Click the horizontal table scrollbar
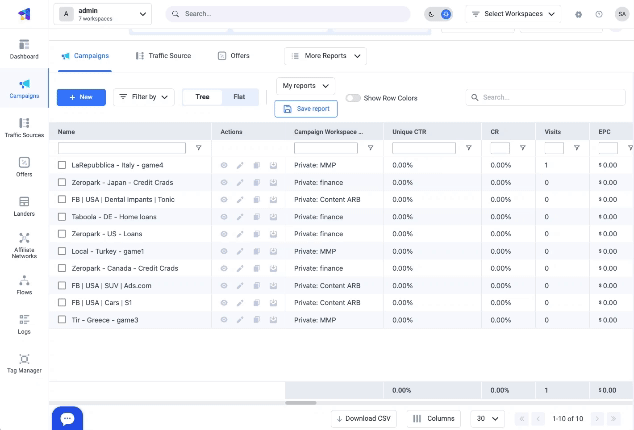634x430 pixels. (x=301, y=403)
